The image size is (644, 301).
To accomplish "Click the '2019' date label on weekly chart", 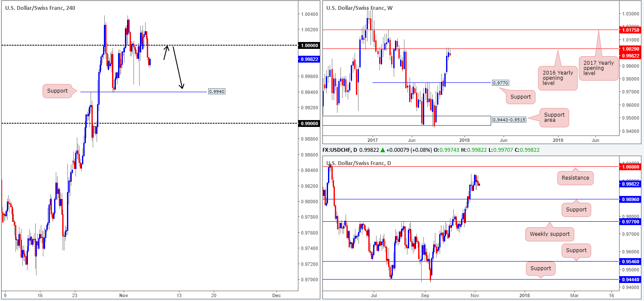I will 558,140.
